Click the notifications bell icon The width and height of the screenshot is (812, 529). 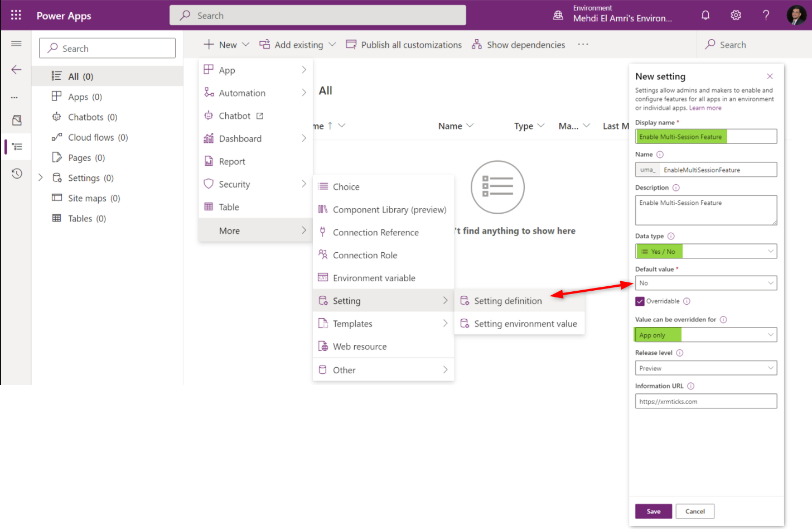(705, 15)
